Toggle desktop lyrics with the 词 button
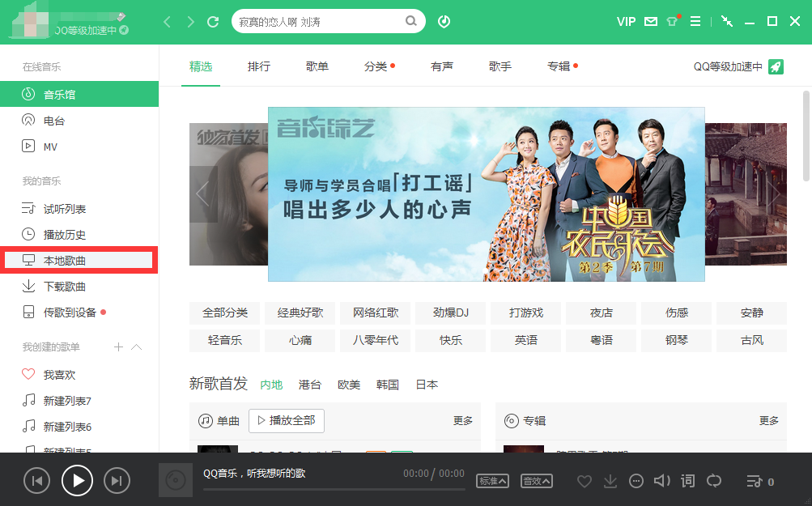Viewport: 812px width, 506px height. tap(687, 481)
